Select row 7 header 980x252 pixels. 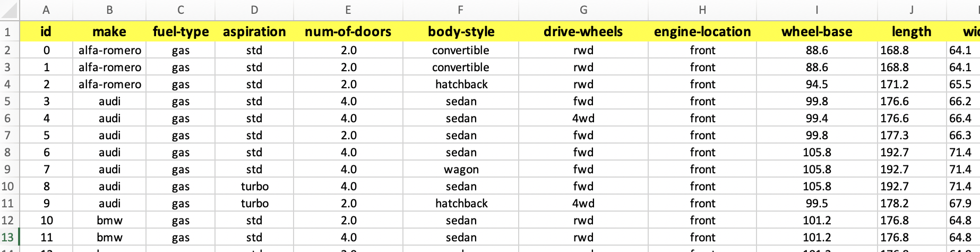[8, 136]
